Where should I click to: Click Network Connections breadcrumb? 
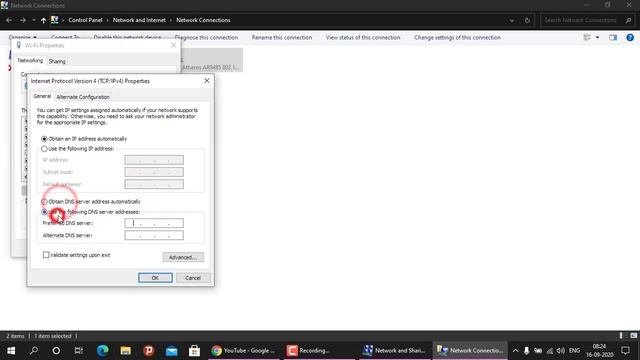coord(203,20)
